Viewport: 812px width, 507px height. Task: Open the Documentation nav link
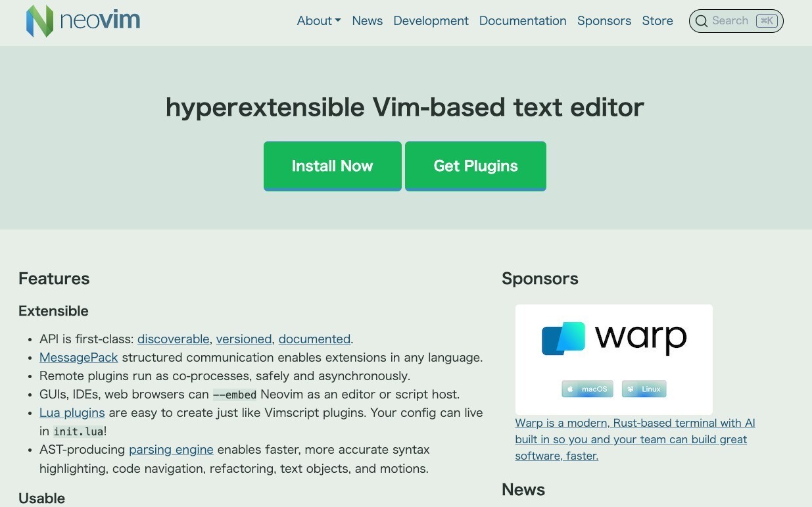[523, 21]
